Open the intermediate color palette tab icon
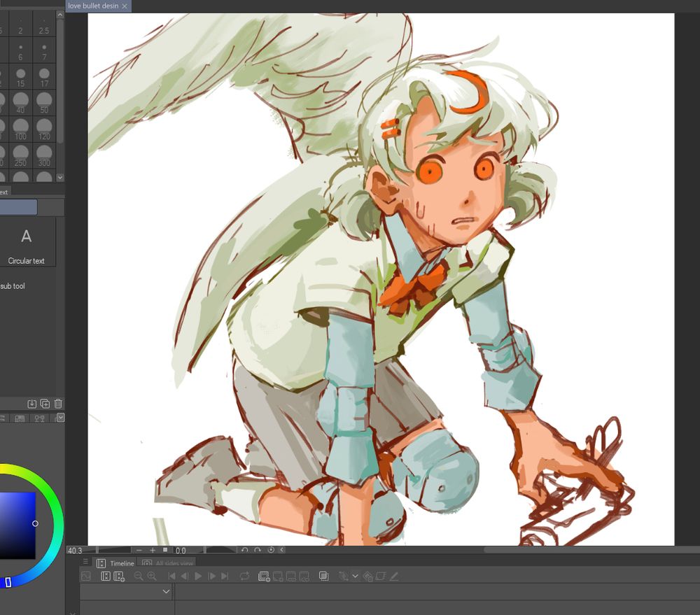Image resolution: width=700 pixels, height=615 pixels. [39, 418]
